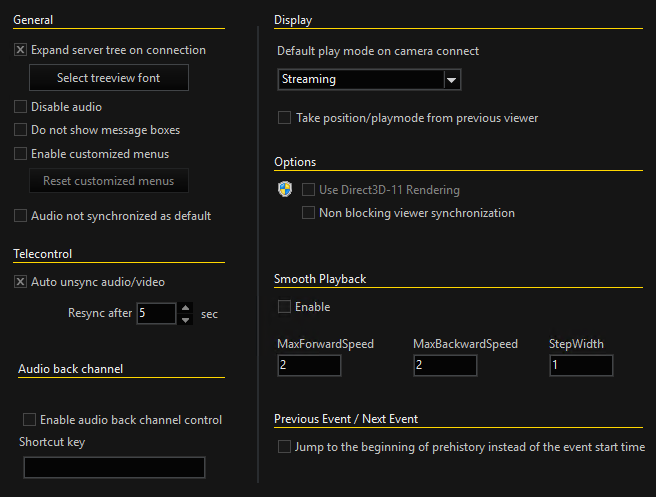
Task: Click the Select treeview font button
Action: click(x=109, y=77)
